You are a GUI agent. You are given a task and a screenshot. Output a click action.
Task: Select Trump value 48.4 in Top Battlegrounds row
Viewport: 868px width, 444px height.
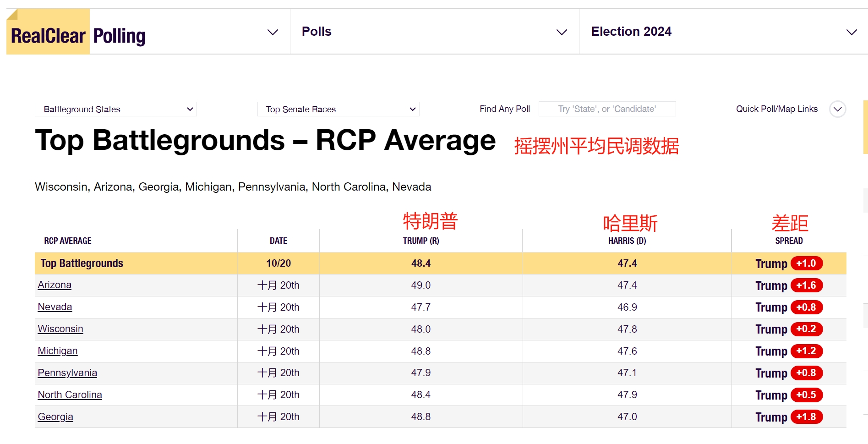(x=421, y=263)
